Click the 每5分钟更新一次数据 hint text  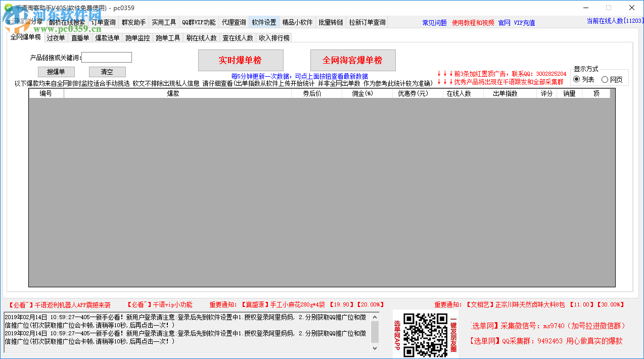299,76
